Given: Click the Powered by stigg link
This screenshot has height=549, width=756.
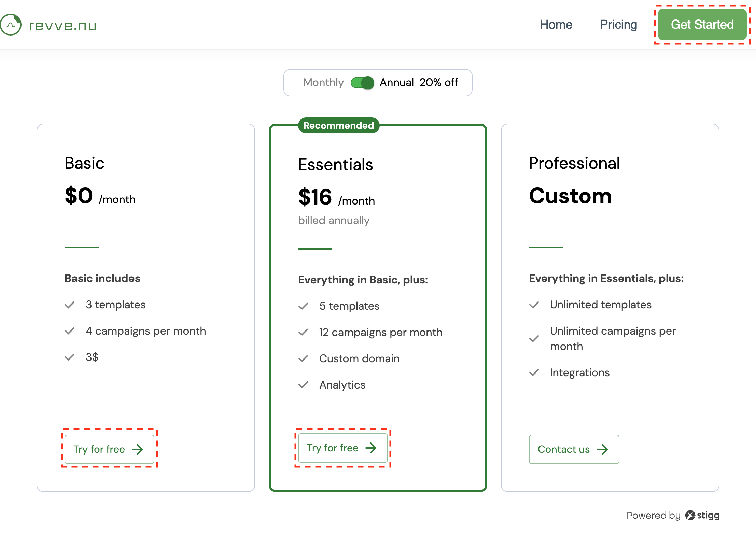Looking at the screenshot, I should coord(673,515).
